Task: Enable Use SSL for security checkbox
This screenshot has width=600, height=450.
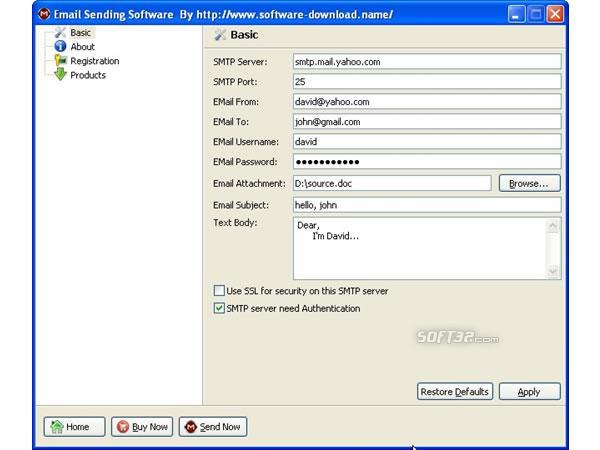Action: [219, 291]
